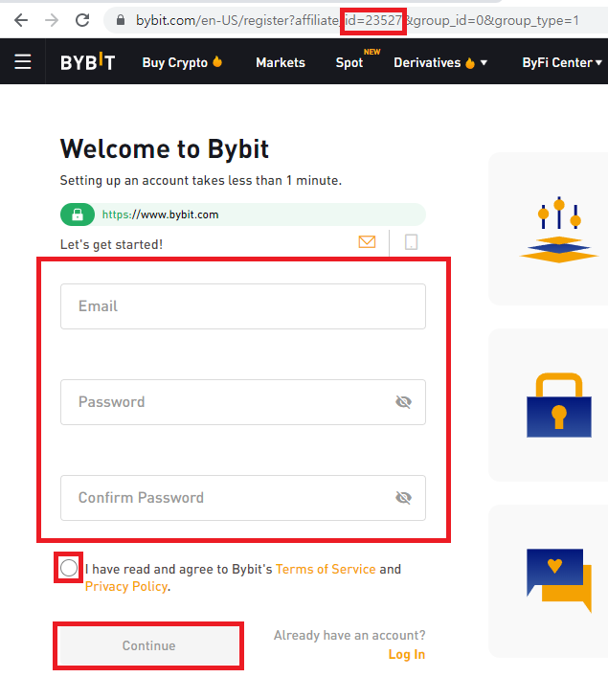Click the https://www.bybit.com verification text
This screenshot has width=608, height=700.
pyautogui.click(x=160, y=215)
